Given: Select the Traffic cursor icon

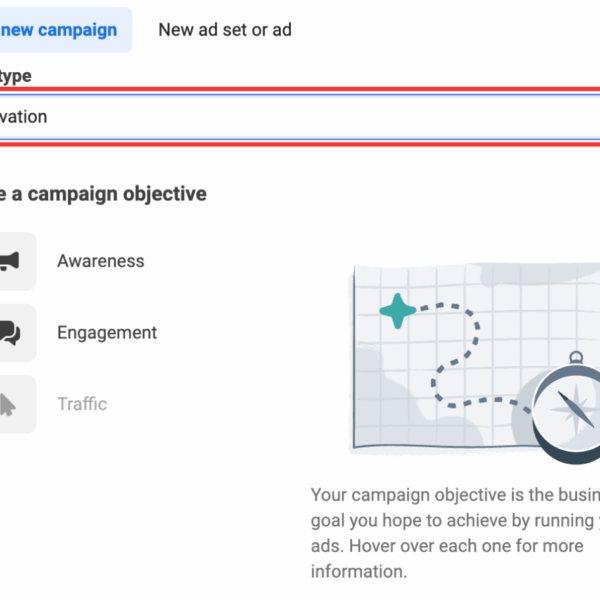Looking at the screenshot, I should 8,404.
